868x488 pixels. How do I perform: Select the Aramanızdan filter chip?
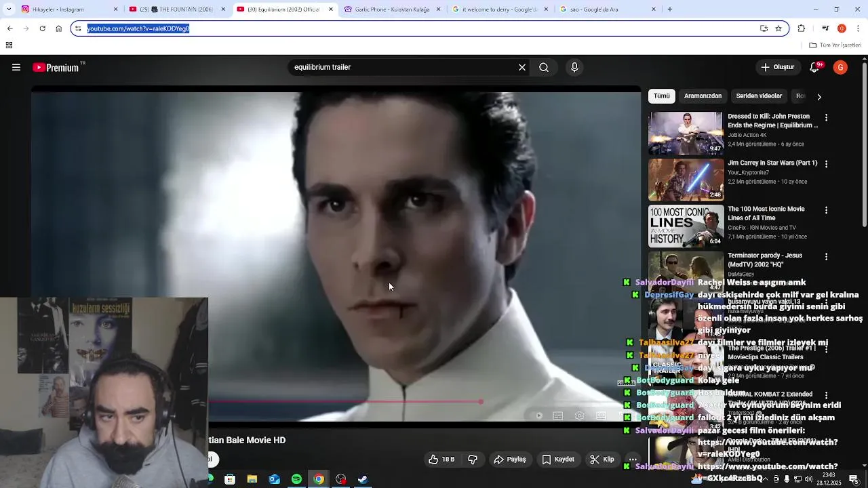click(703, 96)
